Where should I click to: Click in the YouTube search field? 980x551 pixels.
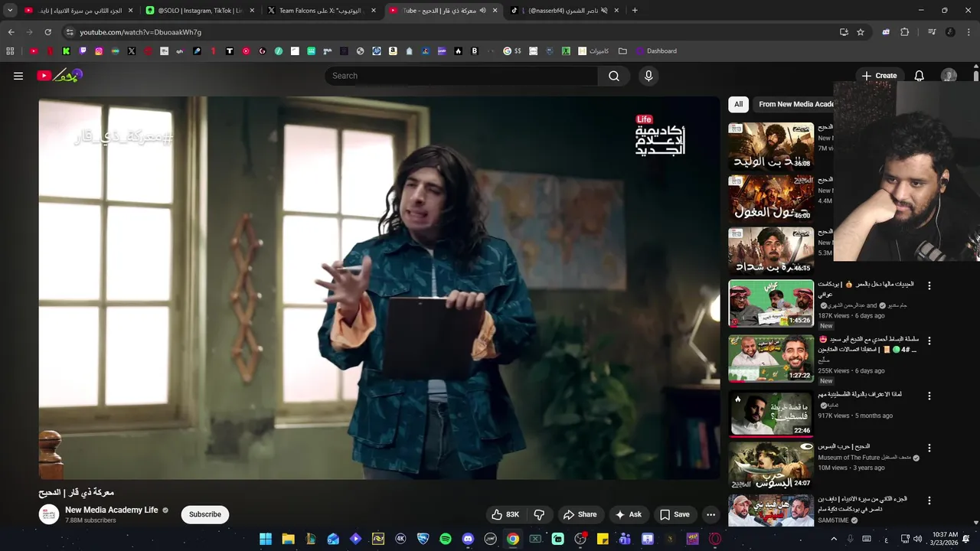462,76
